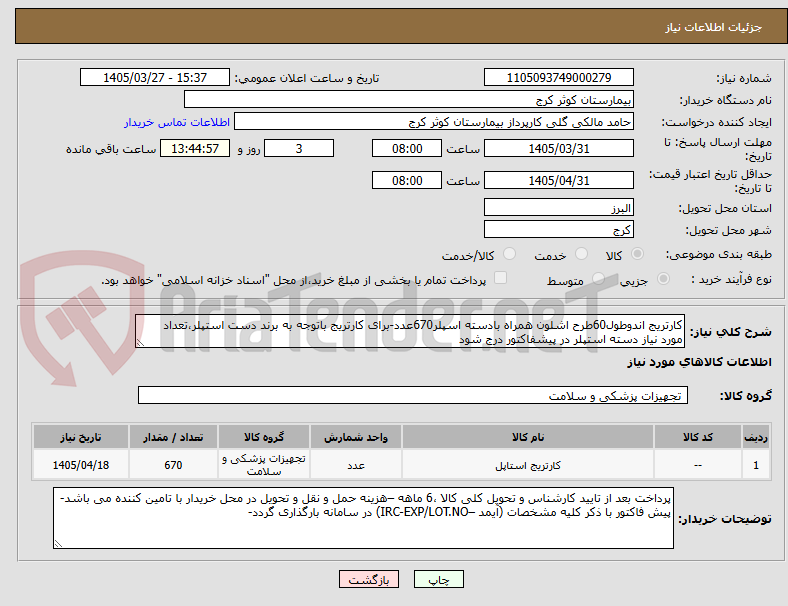Screen dimensions: 788x606
Task: Click the واحد شمارش column header
Action: click(356, 437)
